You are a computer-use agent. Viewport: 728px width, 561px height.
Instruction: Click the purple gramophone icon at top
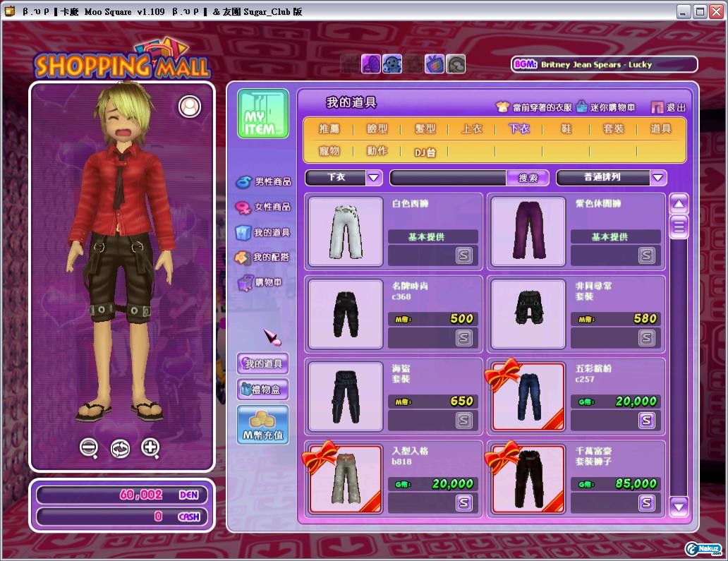[371, 64]
